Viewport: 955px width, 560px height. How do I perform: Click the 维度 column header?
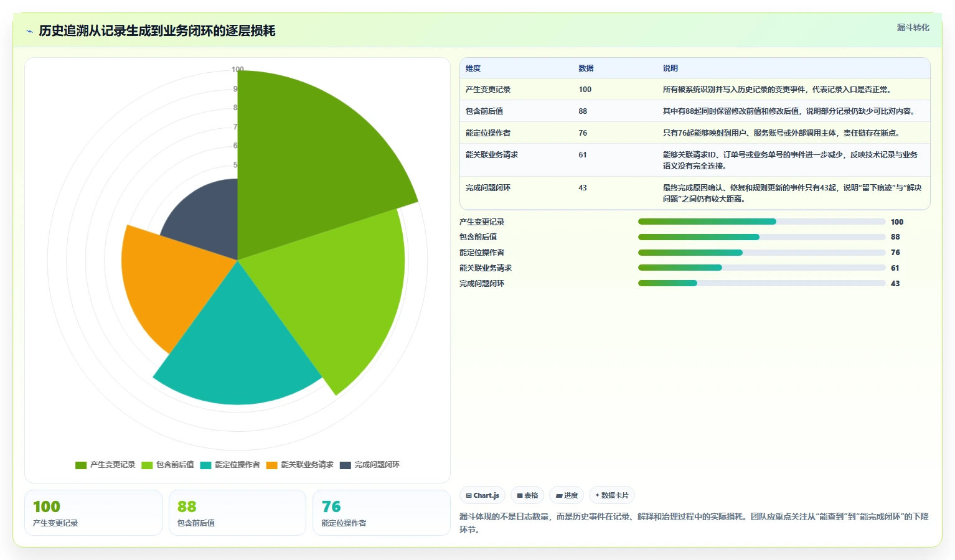[x=473, y=68]
